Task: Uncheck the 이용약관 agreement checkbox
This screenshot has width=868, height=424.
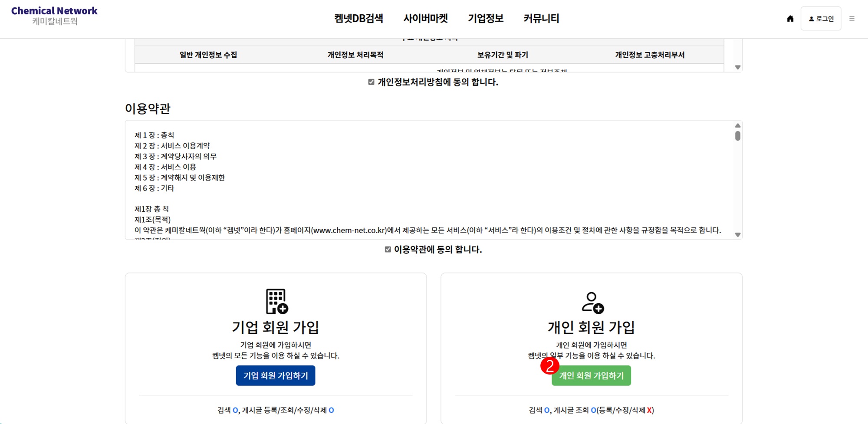Action: pos(388,250)
